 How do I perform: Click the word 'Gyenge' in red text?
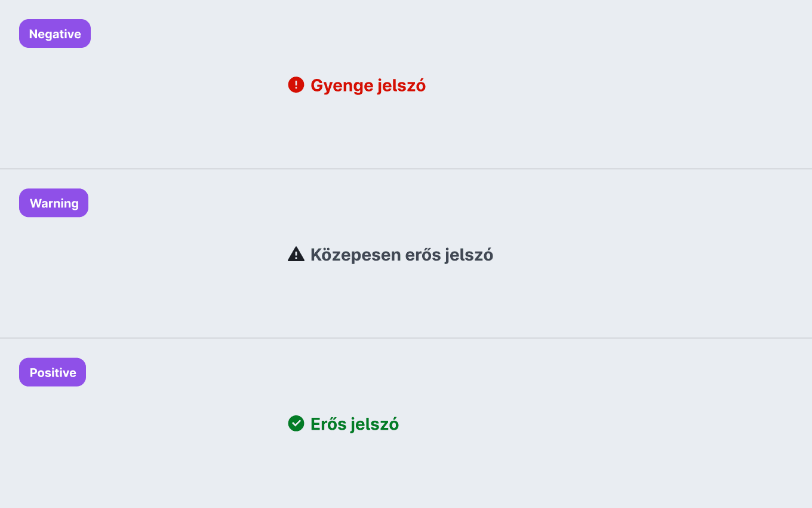[342, 87]
